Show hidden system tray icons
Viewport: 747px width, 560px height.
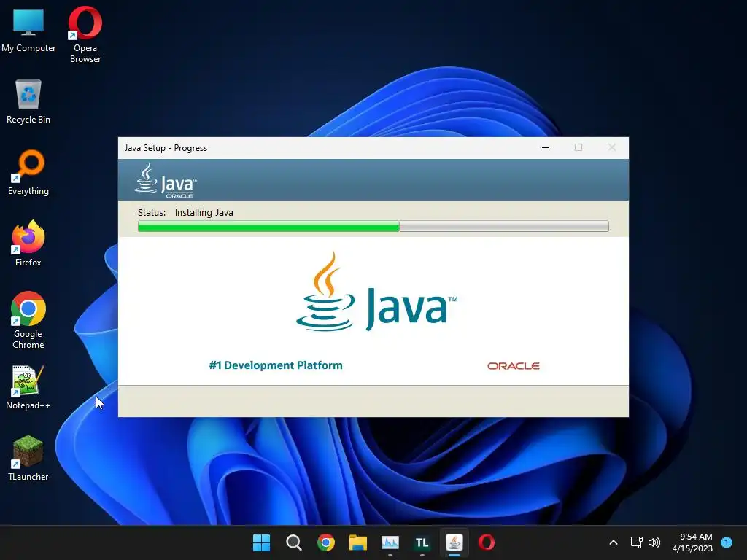click(614, 542)
